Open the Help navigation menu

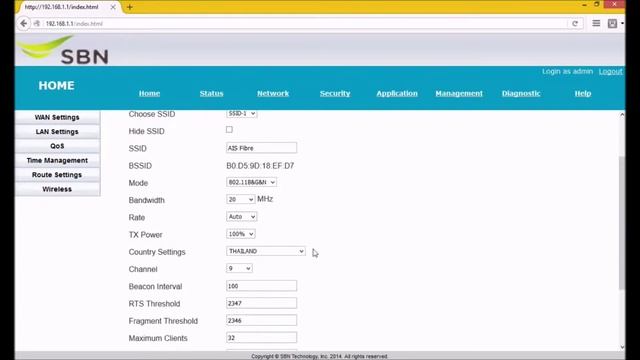point(583,93)
